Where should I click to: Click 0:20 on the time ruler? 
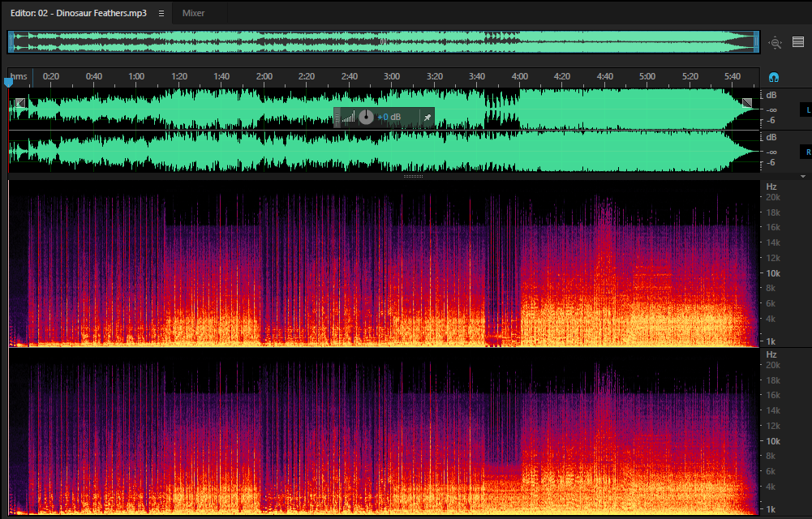51,76
